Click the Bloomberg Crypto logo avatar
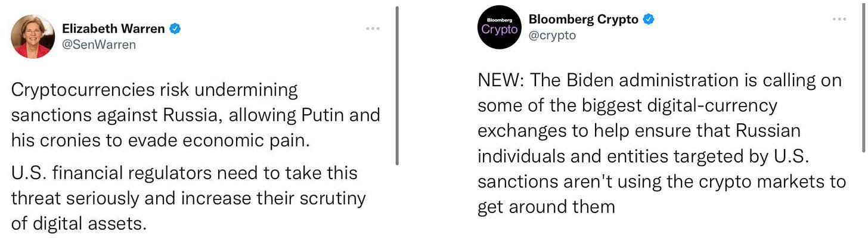This screenshot has height=244, width=868. coord(500,27)
